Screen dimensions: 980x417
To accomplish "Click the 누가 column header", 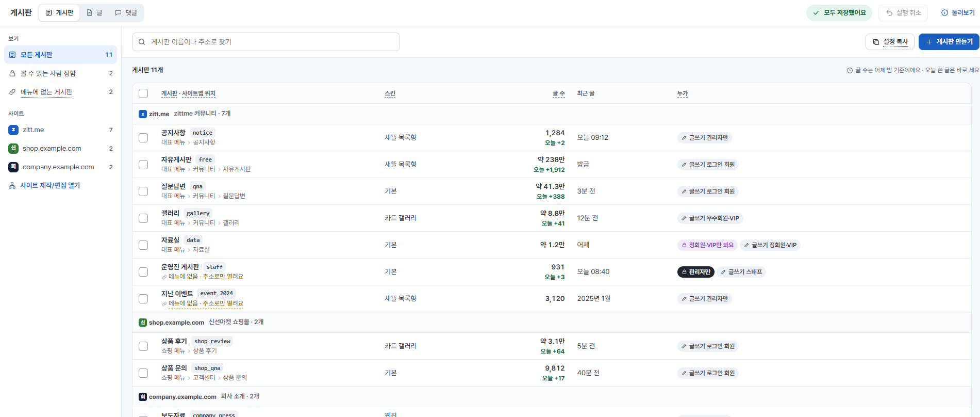I will coord(683,93).
